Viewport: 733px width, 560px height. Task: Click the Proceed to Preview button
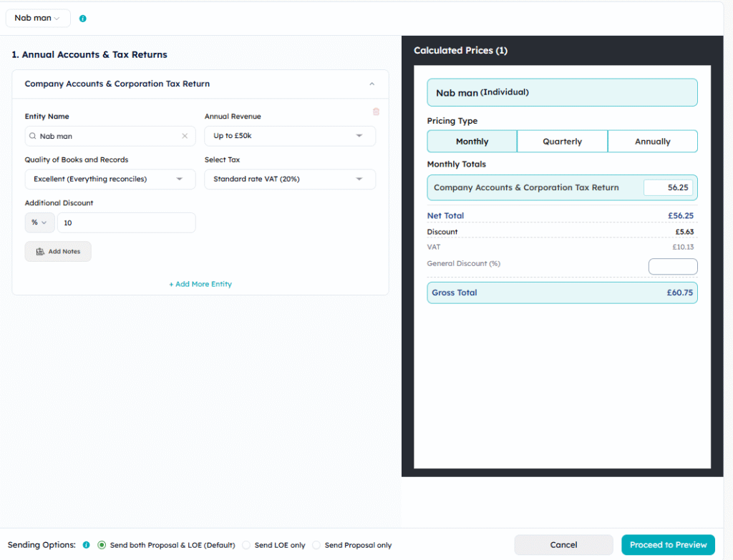668,545
